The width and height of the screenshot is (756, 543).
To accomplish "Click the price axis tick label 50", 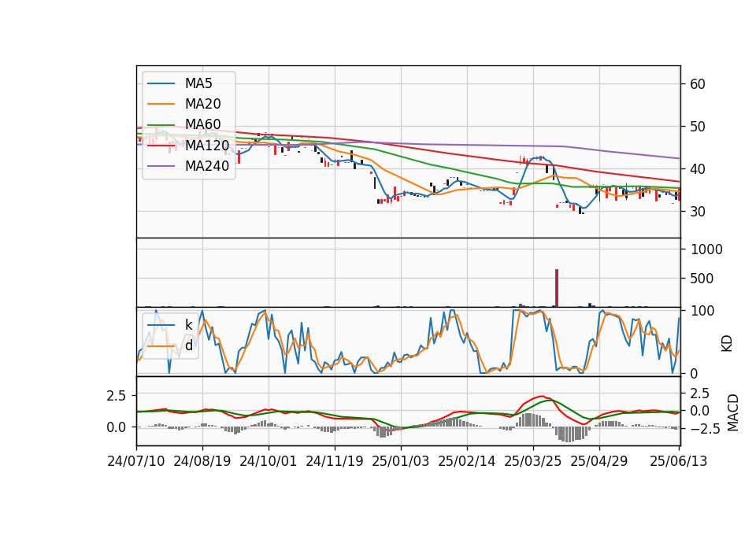I will pyautogui.click(x=697, y=127).
